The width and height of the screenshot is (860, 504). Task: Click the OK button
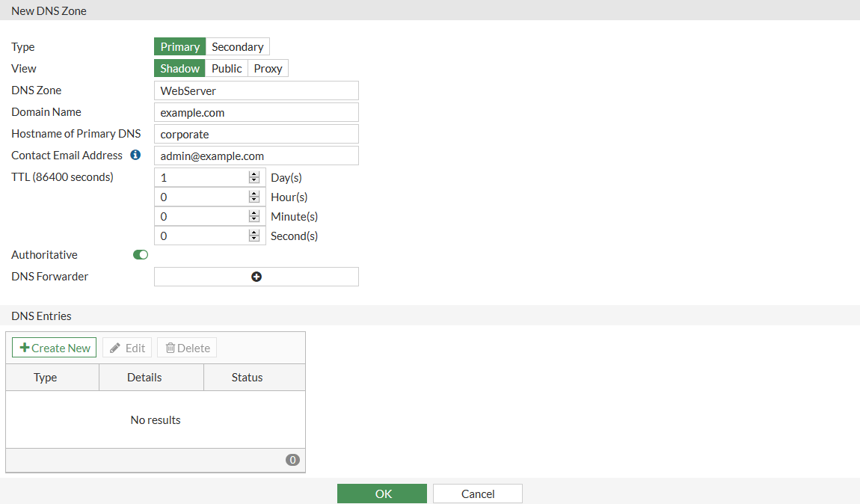(x=381, y=494)
